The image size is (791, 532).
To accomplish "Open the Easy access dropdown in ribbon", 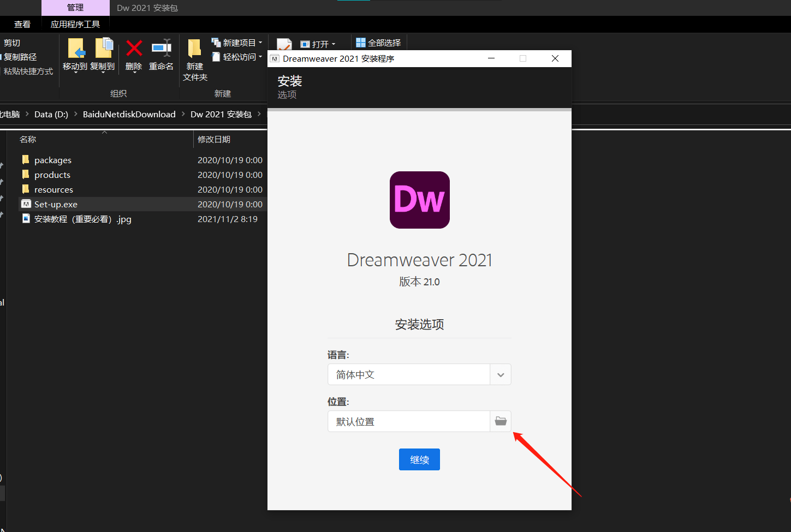I will [x=237, y=57].
